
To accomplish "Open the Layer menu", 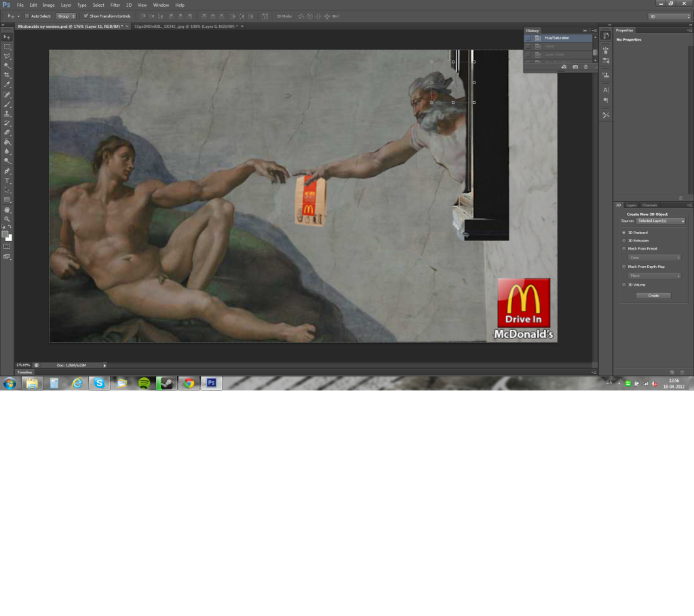I will (x=66, y=5).
